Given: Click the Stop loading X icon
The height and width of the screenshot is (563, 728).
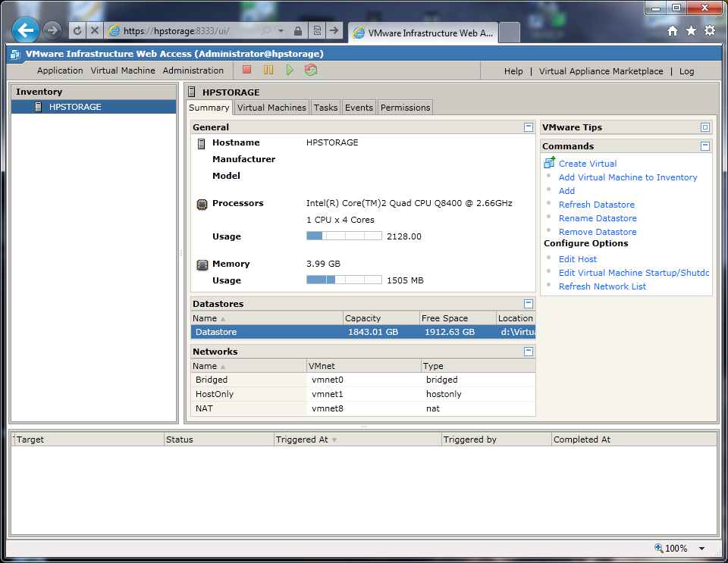Looking at the screenshot, I should 94,31.
